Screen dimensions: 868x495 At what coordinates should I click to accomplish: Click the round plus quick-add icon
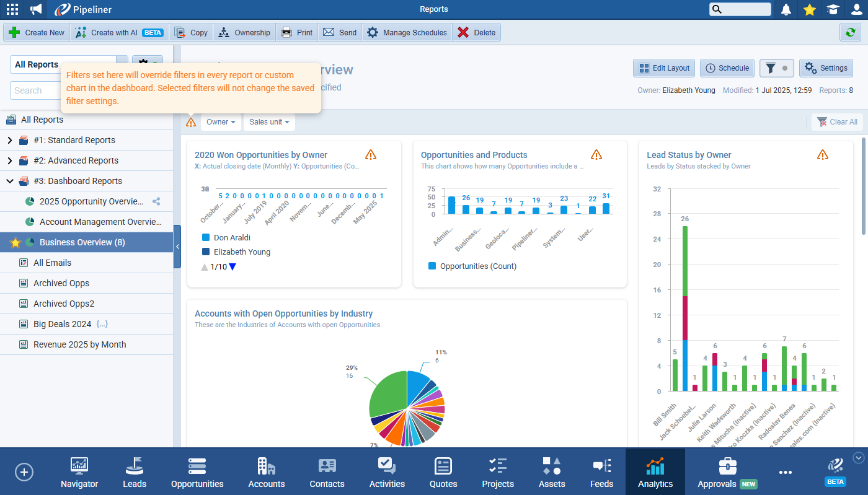tap(24, 472)
